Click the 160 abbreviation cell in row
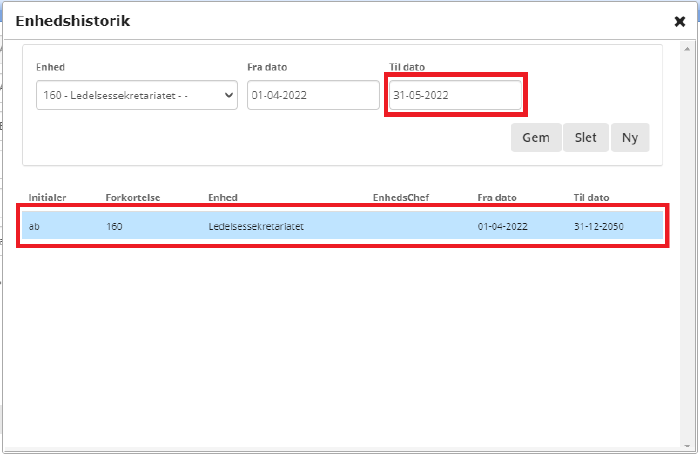 point(114,227)
